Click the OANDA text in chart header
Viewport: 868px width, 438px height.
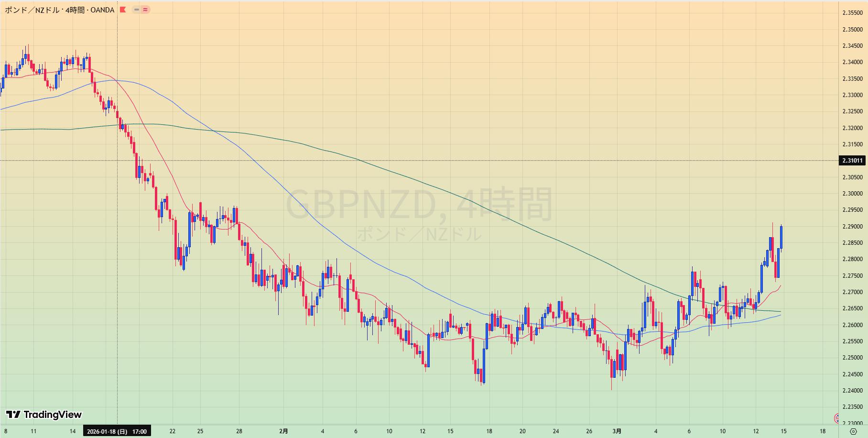click(x=102, y=10)
